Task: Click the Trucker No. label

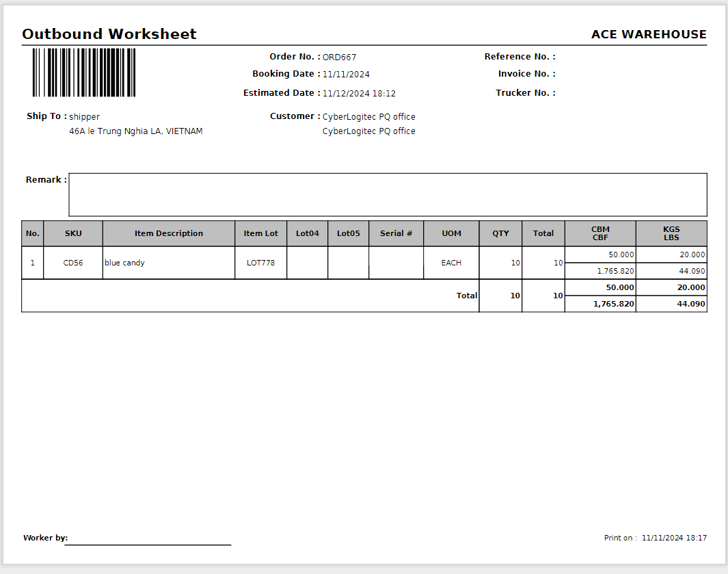Action: coord(526,93)
